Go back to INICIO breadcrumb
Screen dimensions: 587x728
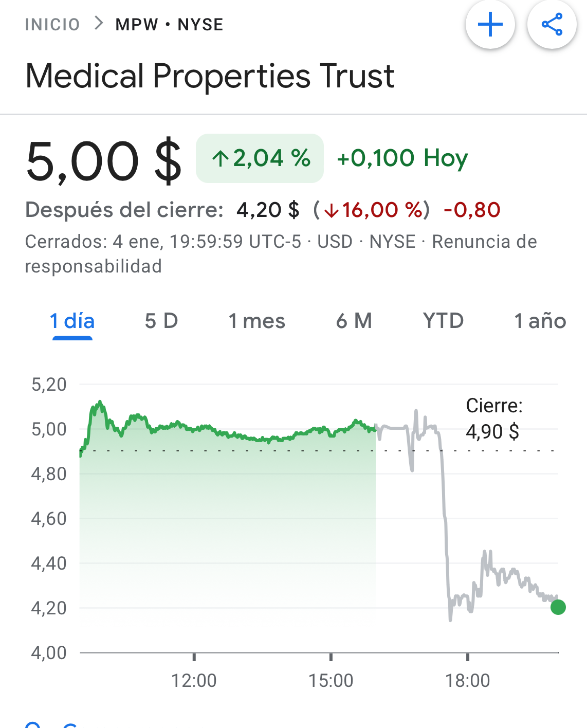52,25
